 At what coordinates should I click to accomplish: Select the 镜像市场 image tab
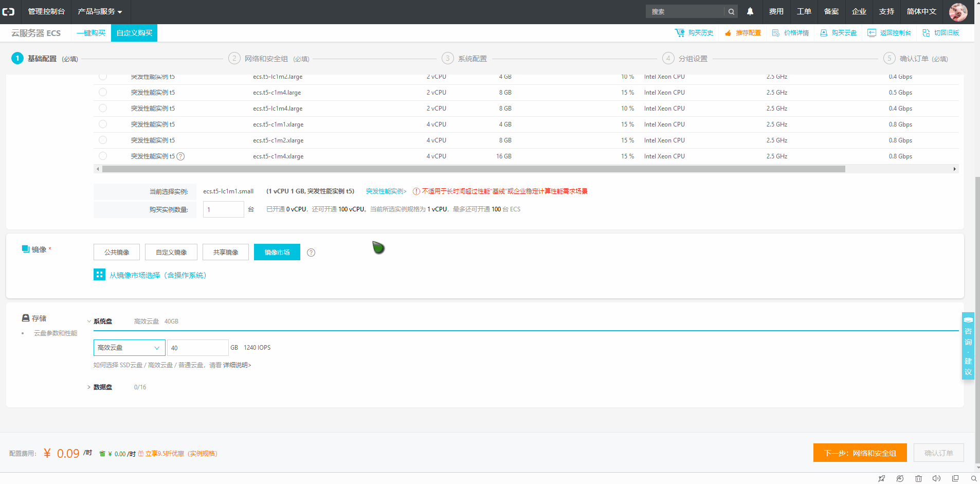277,252
